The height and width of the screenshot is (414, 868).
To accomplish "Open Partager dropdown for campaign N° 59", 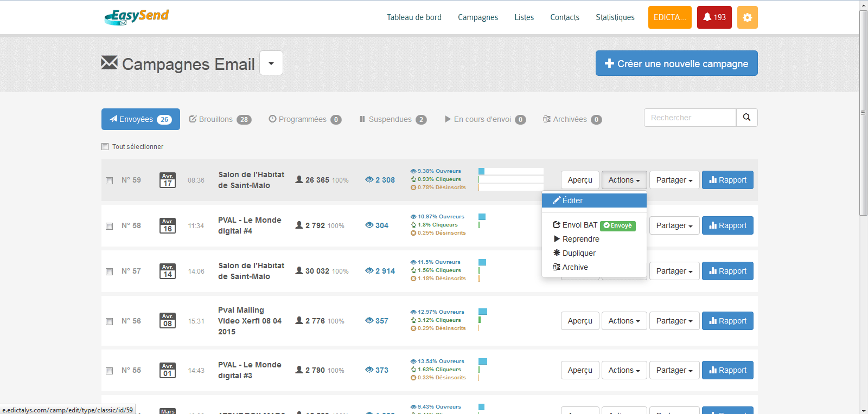I will coord(674,180).
